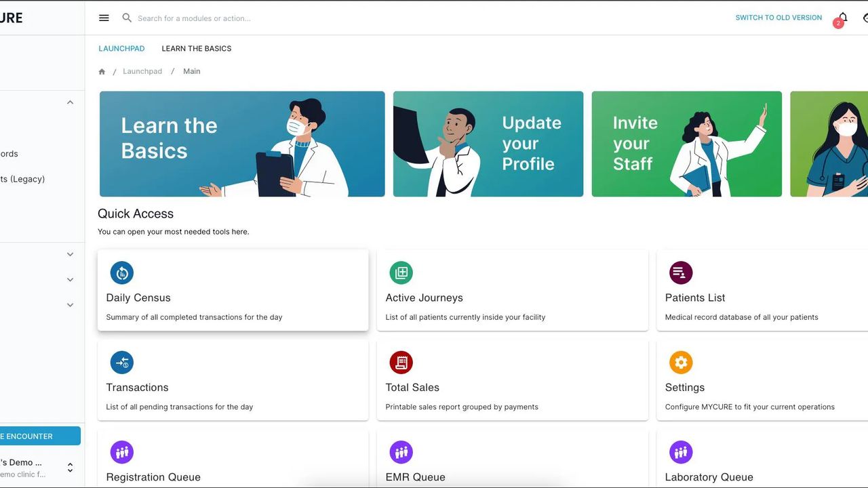Switch to the Learn the Basics tab
The height and width of the screenshot is (488, 868).
pos(197,49)
